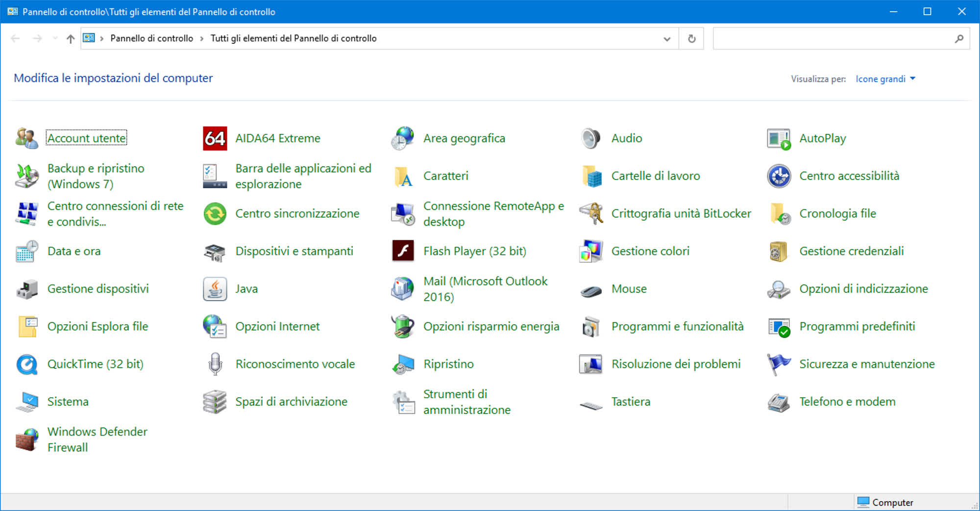Go up one level with the up arrow
This screenshot has height=511, width=980.
coord(71,39)
